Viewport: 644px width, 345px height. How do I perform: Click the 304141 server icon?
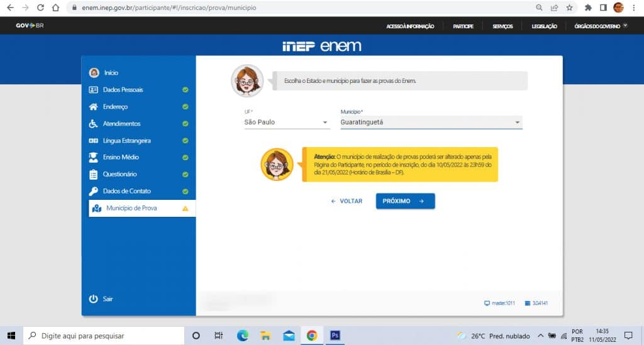[528, 303]
